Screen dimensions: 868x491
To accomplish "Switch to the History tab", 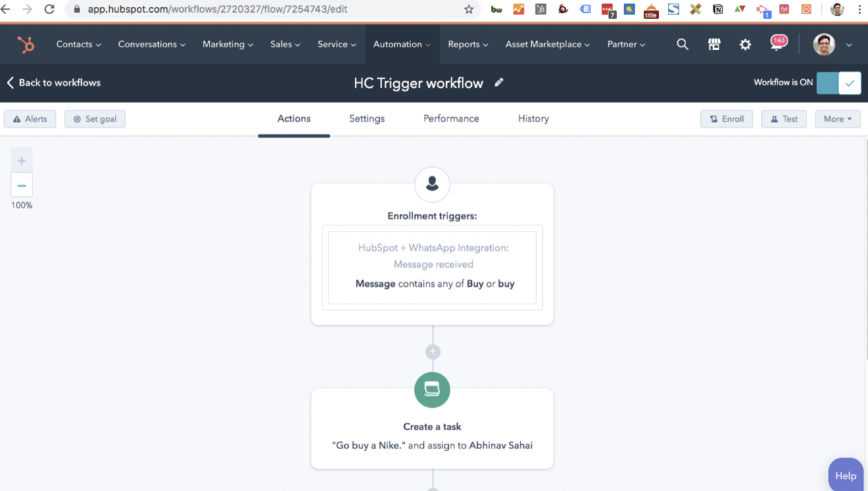I will pyautogui.click(x=533, y=119).
